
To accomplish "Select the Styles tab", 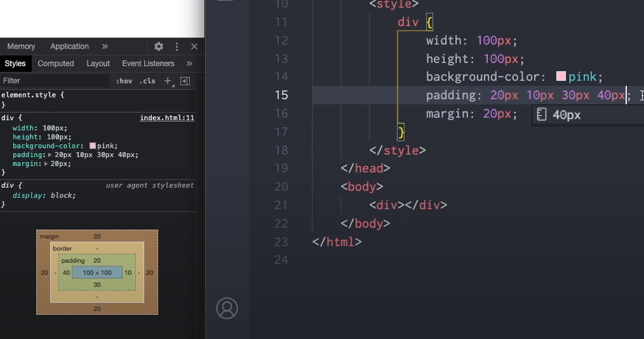I will point(15,64).
